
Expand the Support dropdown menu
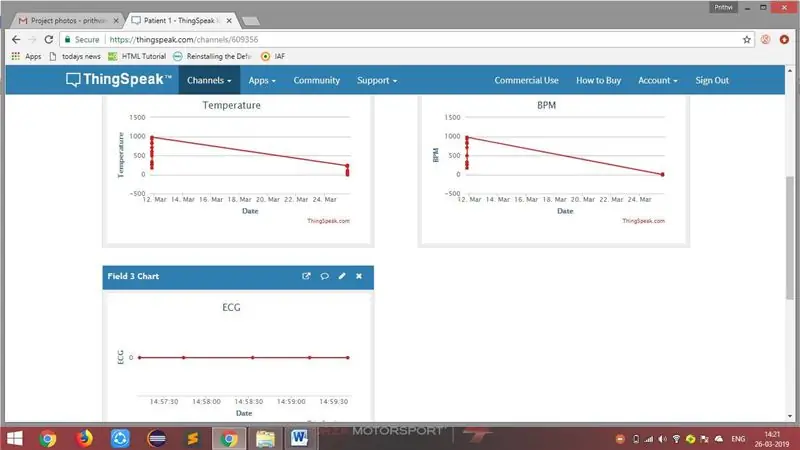377,80
